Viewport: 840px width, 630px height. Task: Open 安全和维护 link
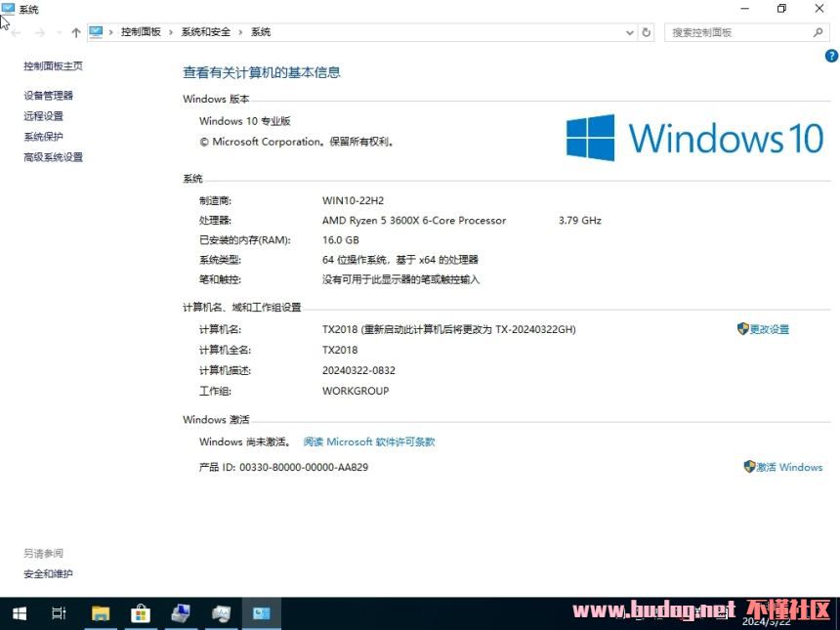click(x=48, y=573)
